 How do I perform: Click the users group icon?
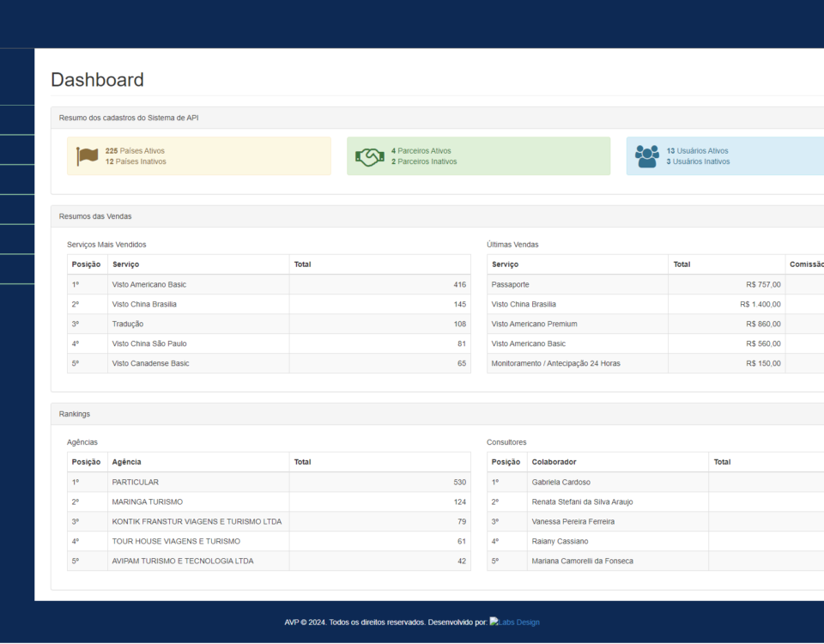[x=647, y=156]
